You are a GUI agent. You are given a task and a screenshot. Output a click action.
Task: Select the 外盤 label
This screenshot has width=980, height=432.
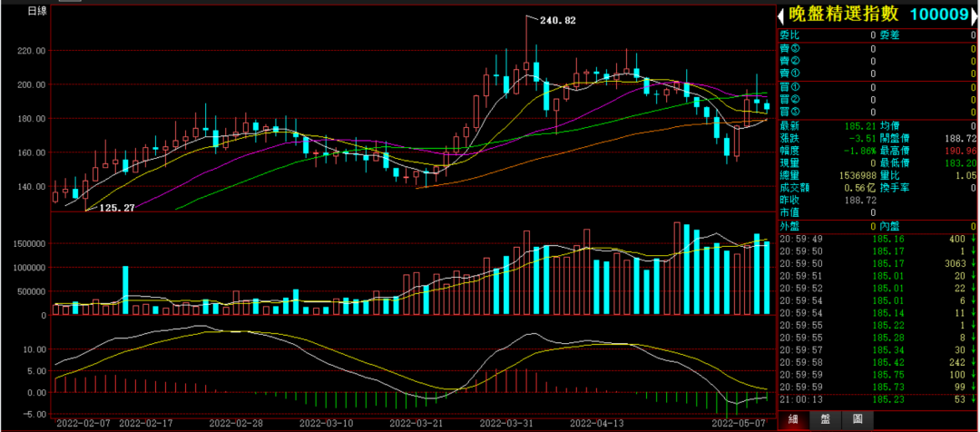click(789, 226)
